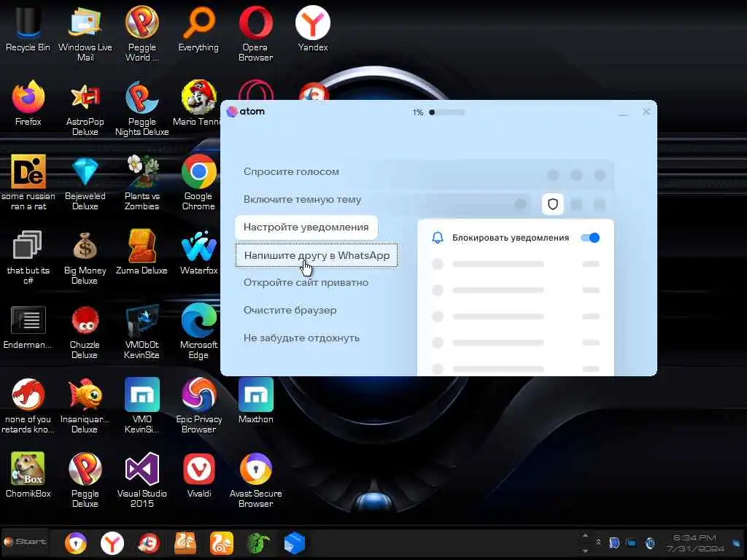Click the shield icon in Atom preview
Screen dimensions: 747x560
click(x=553, y=204)
